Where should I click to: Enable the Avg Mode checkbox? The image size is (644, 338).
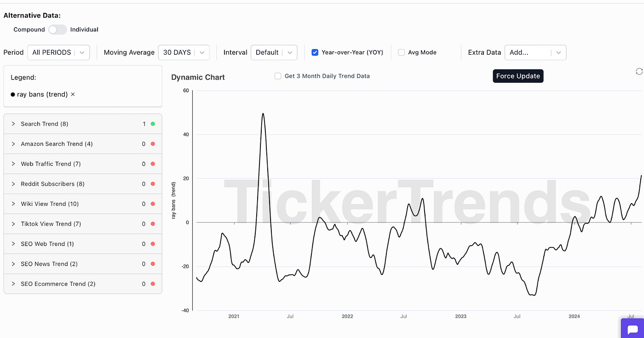(402, 52)
